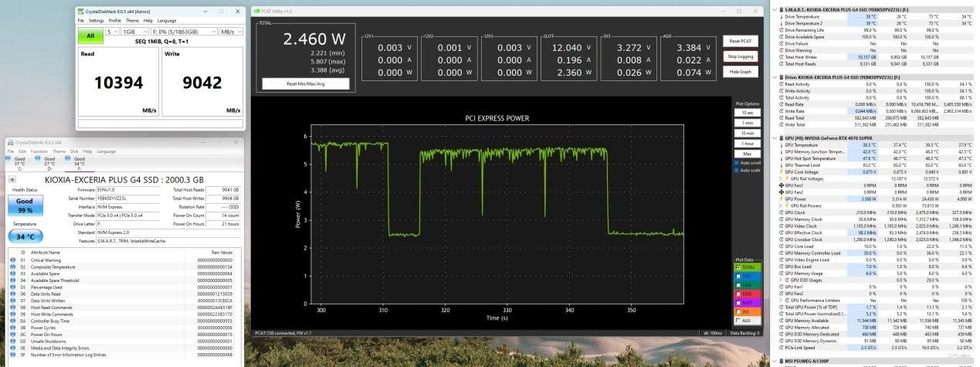Uncheck the TOTAL plot data checkbox
Image resolution: width=980 pixels, height=367 pixels.
(x=738, y=267)
